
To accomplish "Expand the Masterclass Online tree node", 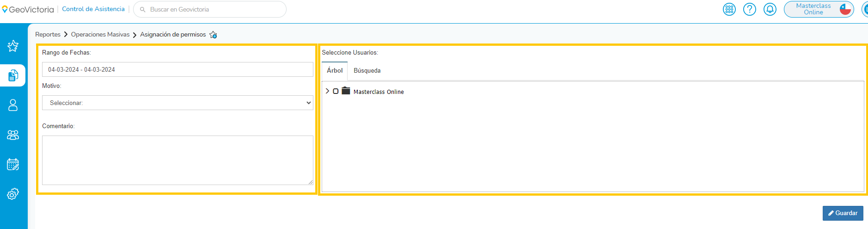I will (x=327, y=91).
